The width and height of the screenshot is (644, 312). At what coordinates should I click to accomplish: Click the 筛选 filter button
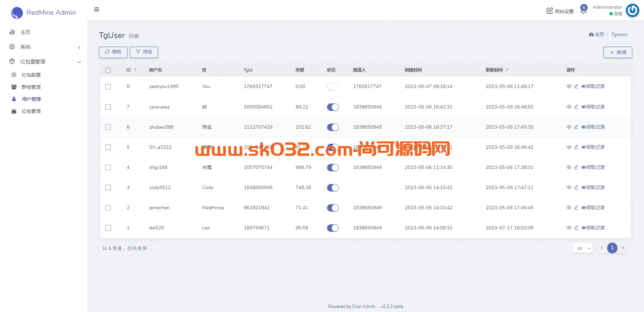click(144, 52)
